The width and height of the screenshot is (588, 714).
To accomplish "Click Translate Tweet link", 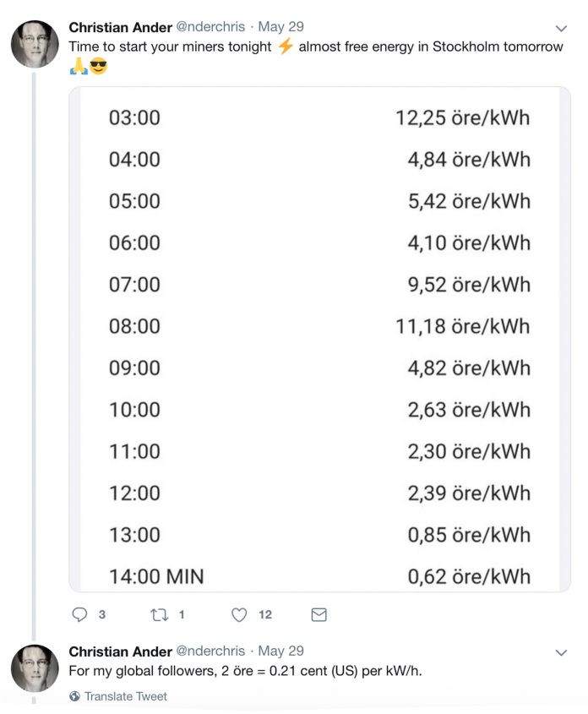I will point(126,696).
